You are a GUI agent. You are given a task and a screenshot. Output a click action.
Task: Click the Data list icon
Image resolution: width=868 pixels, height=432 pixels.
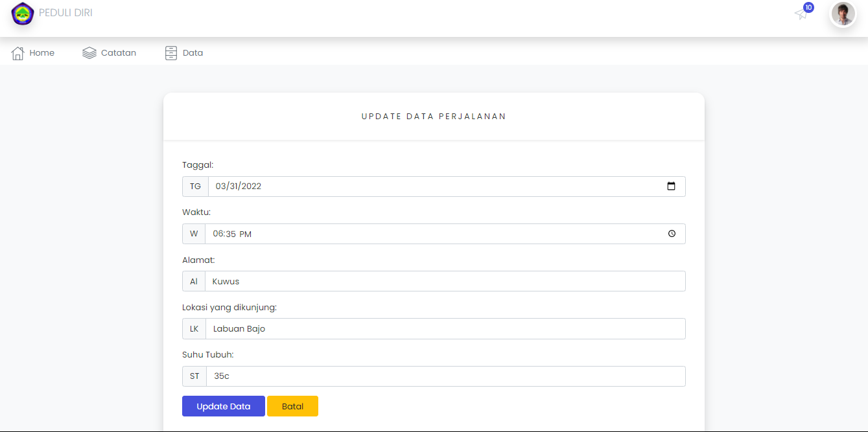170,52
